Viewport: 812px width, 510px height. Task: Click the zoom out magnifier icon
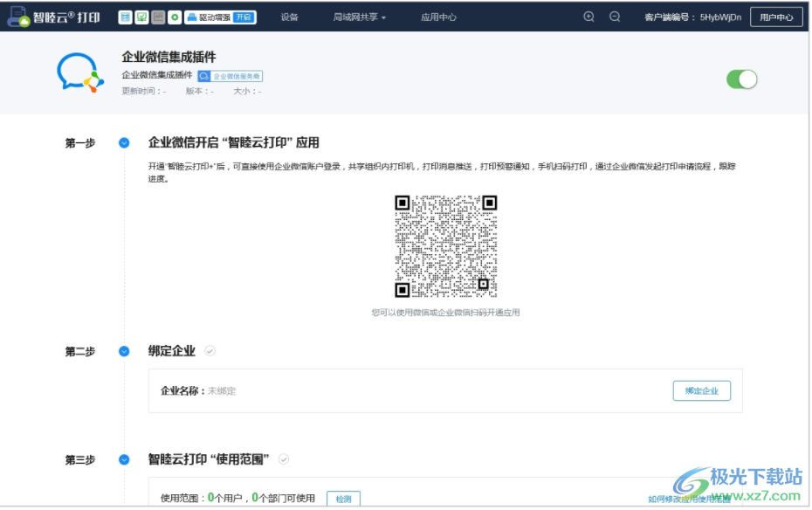click(615, 17)
